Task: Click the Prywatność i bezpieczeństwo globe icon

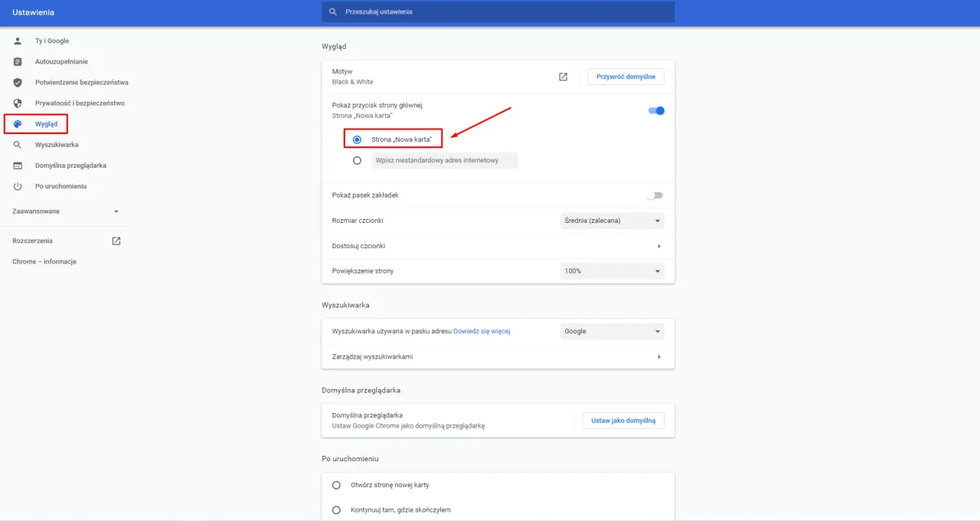Action: [17, 103]
